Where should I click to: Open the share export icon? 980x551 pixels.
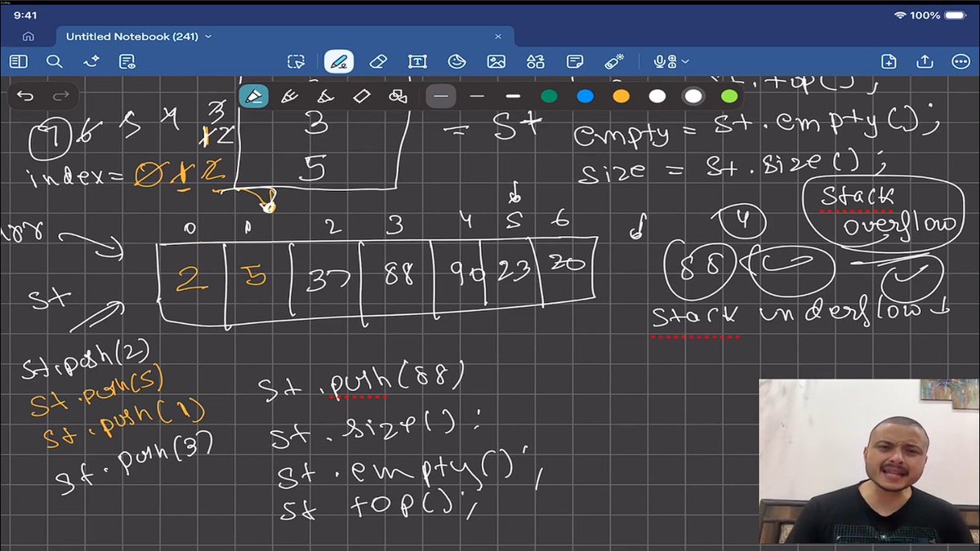point(924,61)
